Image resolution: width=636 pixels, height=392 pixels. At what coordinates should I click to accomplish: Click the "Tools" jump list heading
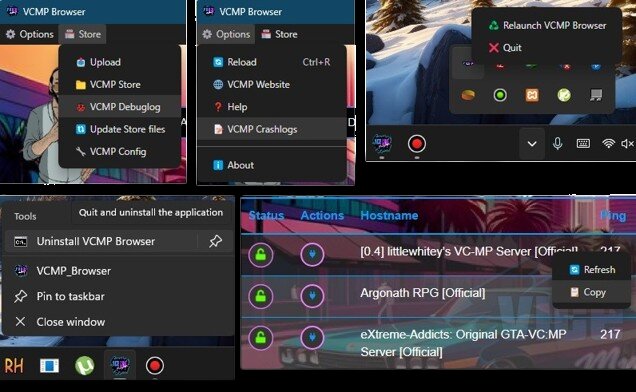(25, 216)
